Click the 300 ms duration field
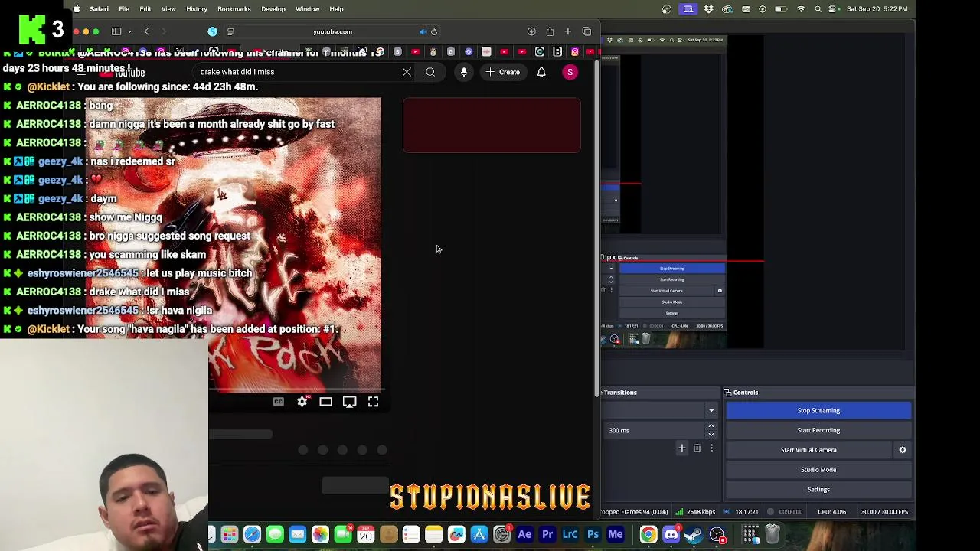The image size is (980, 551). [x=655, y=430]
